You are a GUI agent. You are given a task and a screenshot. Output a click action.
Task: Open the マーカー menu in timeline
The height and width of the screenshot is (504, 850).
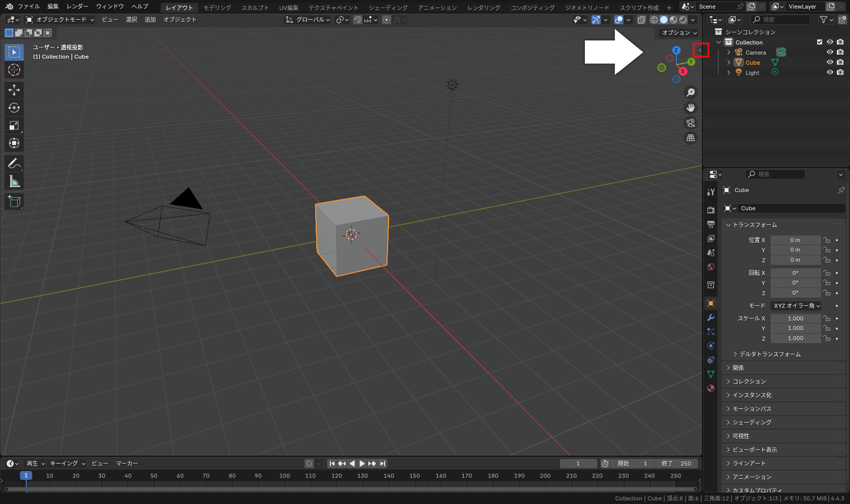127,464
